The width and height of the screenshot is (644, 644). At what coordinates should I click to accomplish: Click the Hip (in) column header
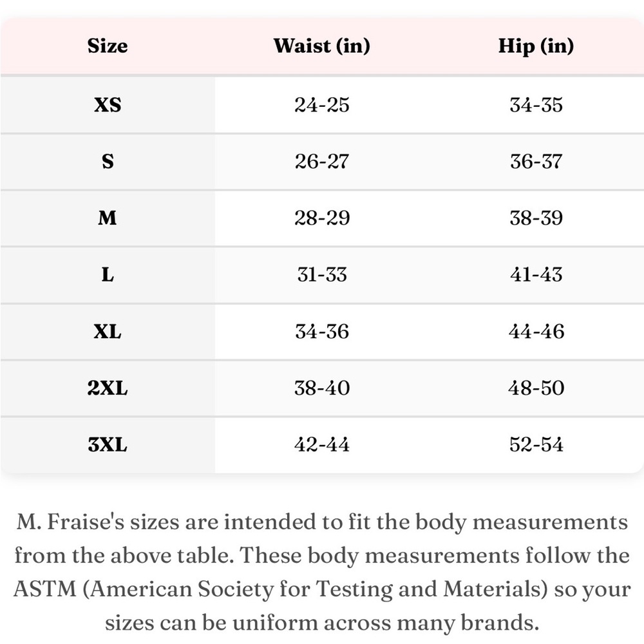pyautogui.click(x=536, y=46)
